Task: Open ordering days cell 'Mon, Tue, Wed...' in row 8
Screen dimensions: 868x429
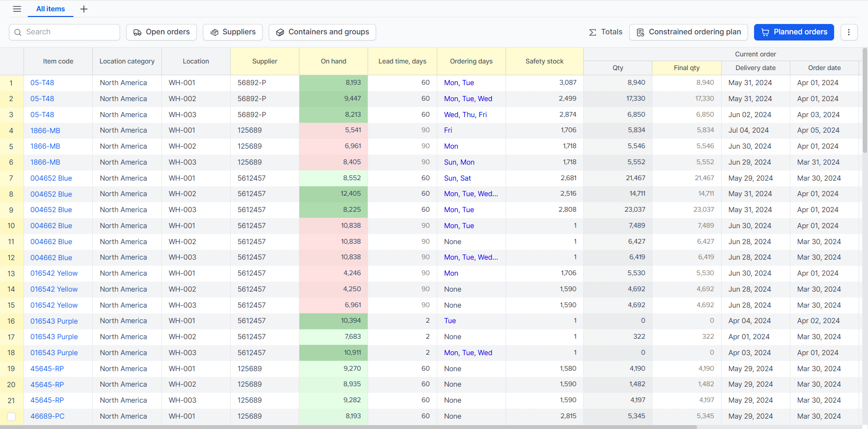Action: point(471,194)
